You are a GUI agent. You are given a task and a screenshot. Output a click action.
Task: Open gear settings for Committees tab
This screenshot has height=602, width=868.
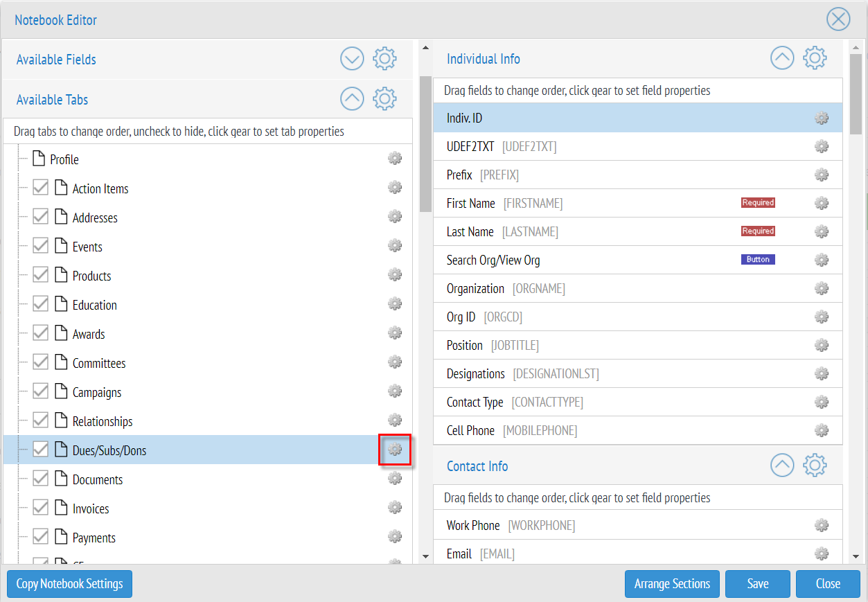click(x=395, y=362)
